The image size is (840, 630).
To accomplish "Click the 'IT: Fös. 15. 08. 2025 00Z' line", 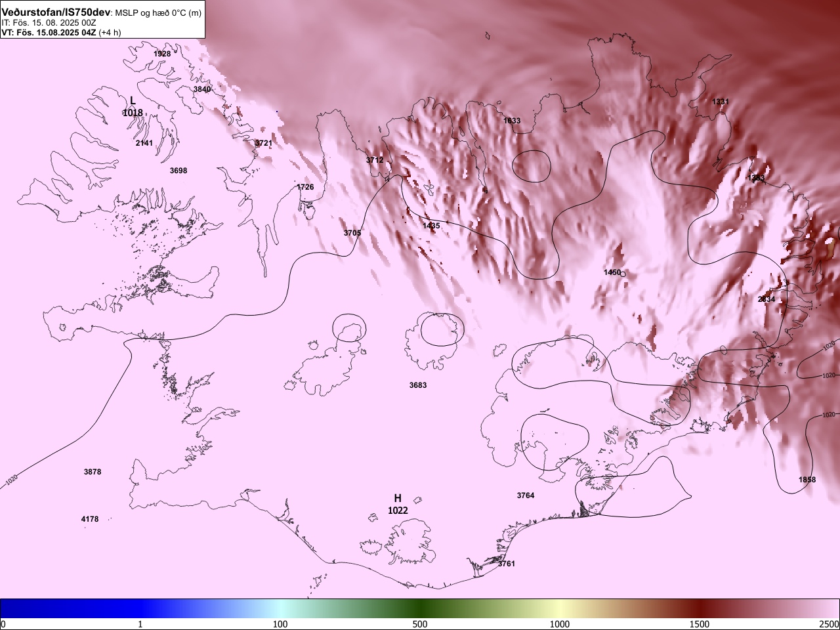I will click(x=49, y=22).
